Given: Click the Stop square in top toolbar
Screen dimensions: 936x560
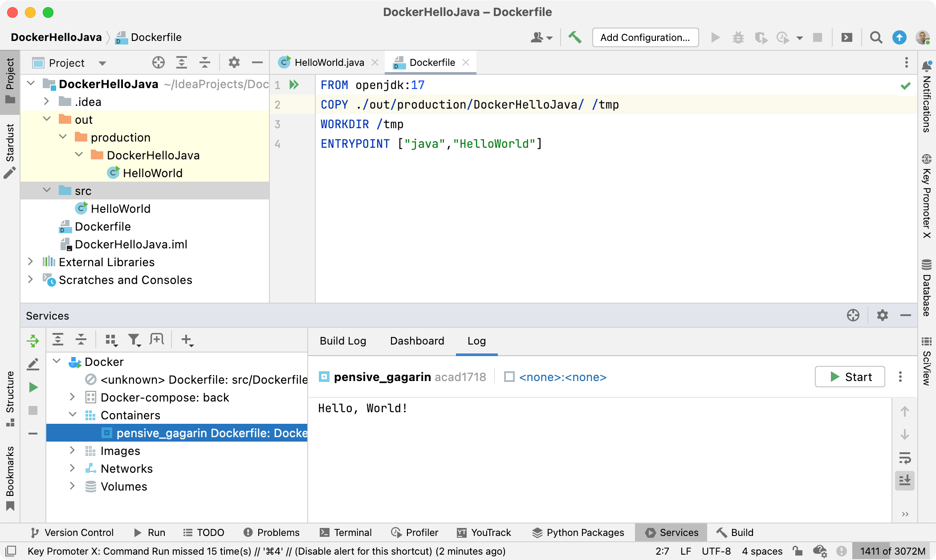Looking at the screenshot, I should coord(818,37).
